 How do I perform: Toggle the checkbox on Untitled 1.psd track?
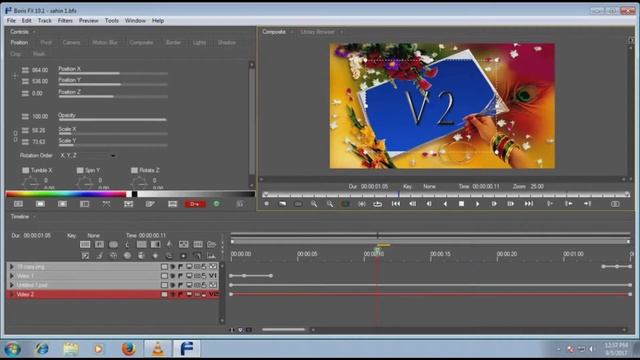pyautogui.click(x=164, y=285)
